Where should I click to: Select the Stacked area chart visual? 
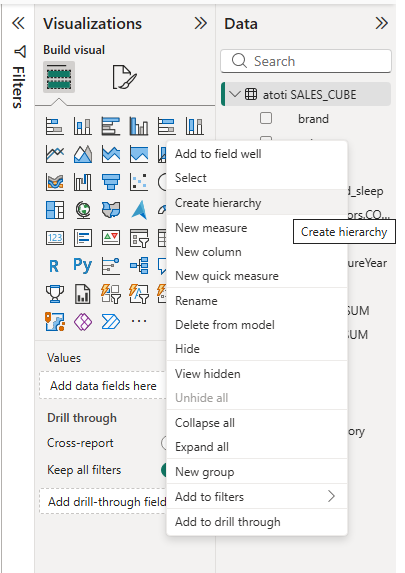click(x=111, y=154)
